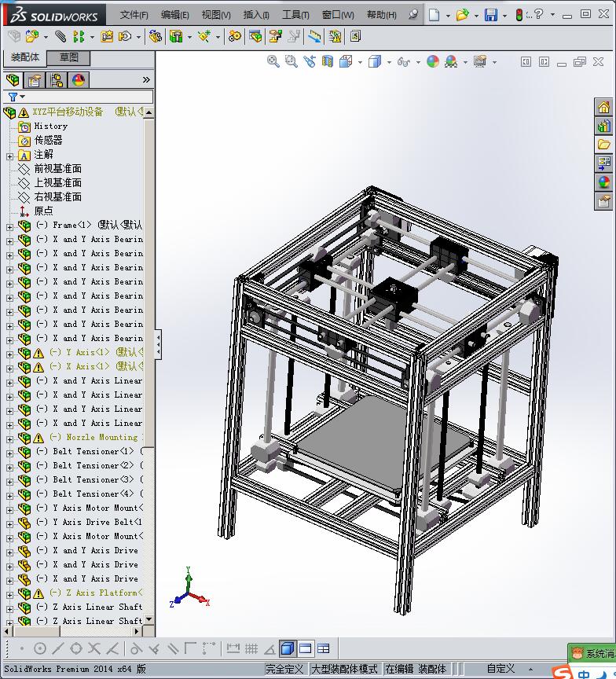Select 传感器 in the feature tree
This screenshot has height=679, width=616.
pos(49,141)
